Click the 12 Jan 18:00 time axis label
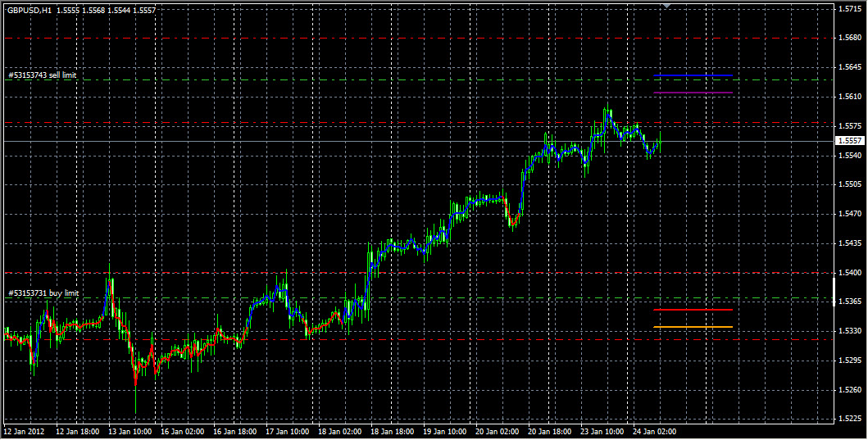This screenshot has width=868, height=440. [78, 431]
